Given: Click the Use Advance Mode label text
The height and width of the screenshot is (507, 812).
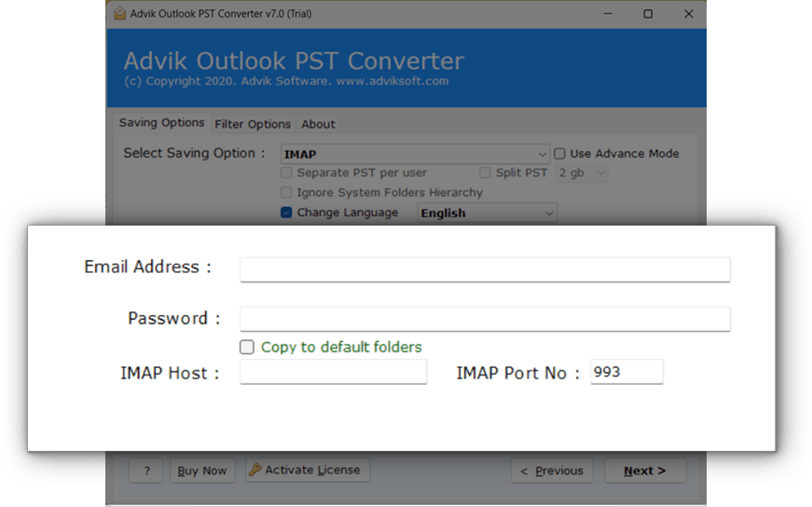Looking at the screenshot, I should 624,154.
